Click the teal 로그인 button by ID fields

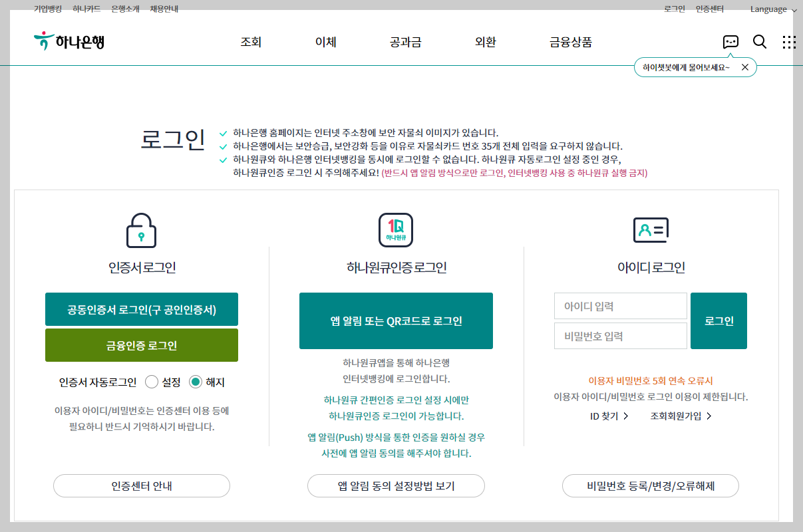point(719,321)
